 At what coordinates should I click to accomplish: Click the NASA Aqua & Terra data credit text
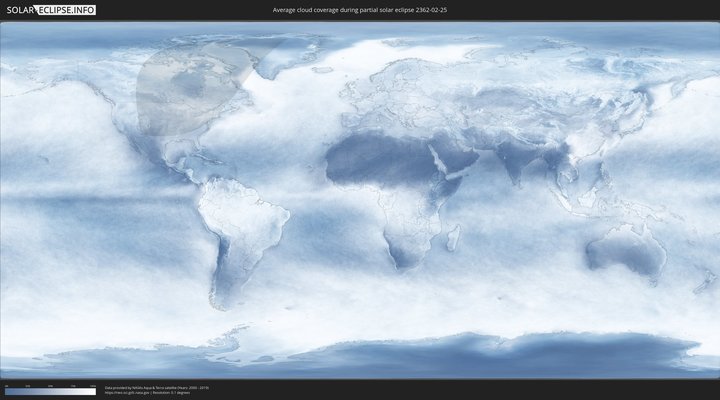(x=157, y=388)
